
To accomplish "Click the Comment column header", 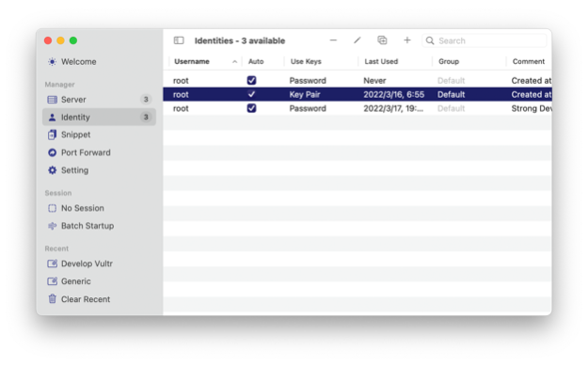I will [x=529, y=61].
